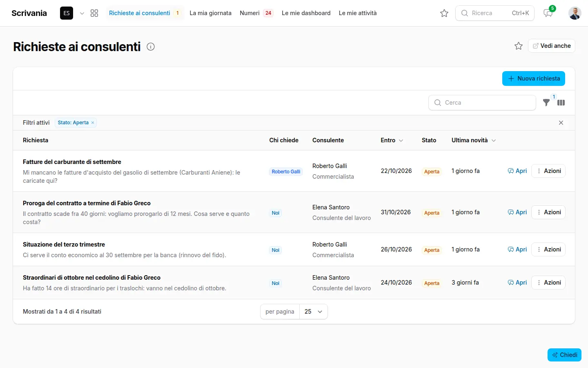Open the apps grid icon
The height and width of the screenshot is (368, 588).
(94, 13)
